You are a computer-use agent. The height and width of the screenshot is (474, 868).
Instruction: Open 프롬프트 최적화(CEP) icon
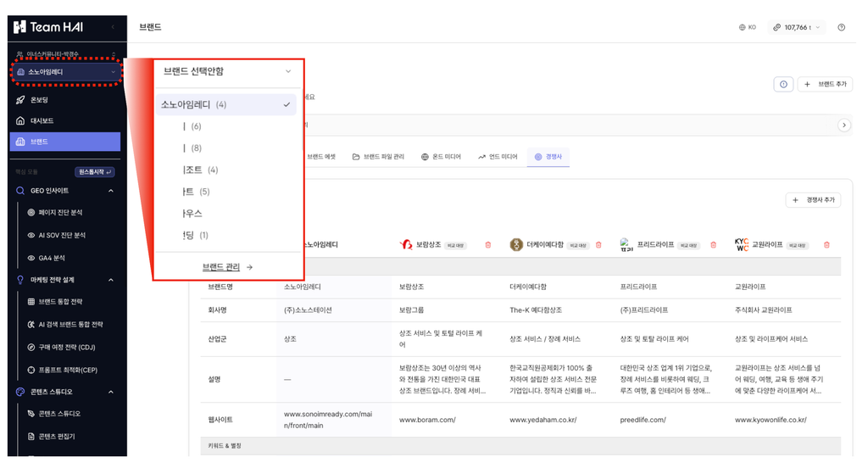point(31,370)
